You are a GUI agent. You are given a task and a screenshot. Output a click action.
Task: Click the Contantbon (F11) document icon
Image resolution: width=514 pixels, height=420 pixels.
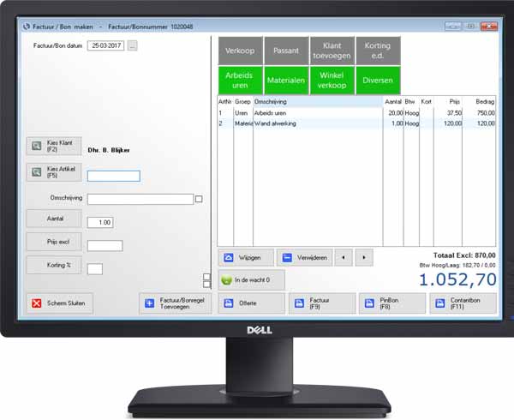tap(440, 303)
